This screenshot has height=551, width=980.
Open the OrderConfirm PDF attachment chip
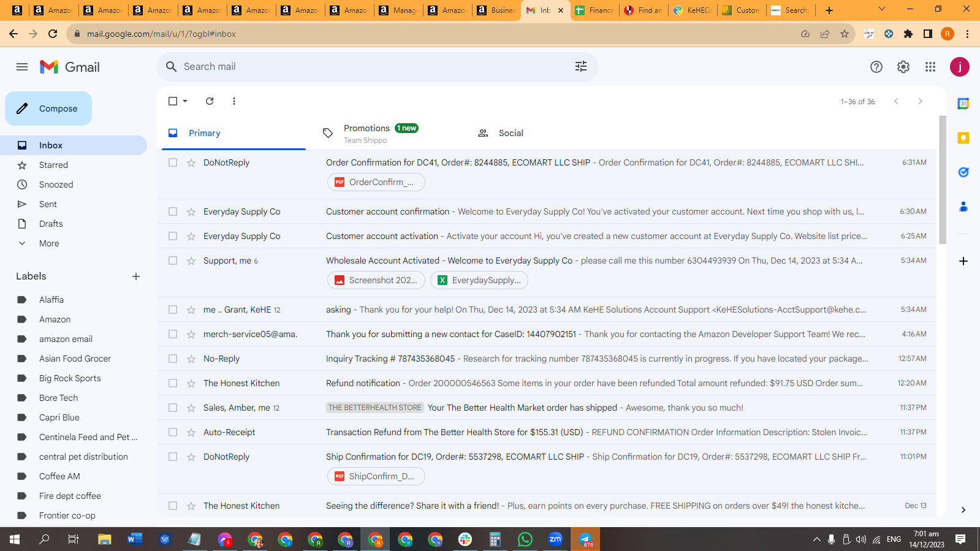tap(376, 182)
